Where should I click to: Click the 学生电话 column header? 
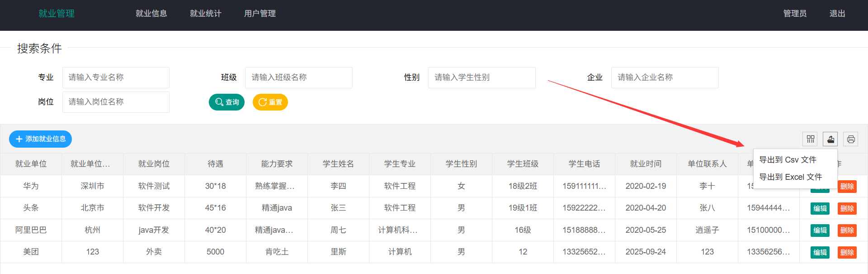585,164
